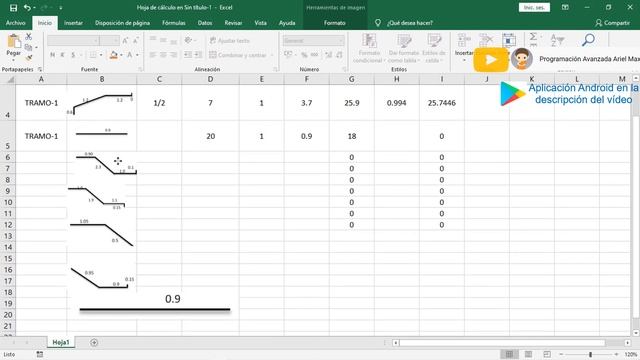Click Combinar y centrar button
Screen dimensions: 640x360
pos(238,55)
